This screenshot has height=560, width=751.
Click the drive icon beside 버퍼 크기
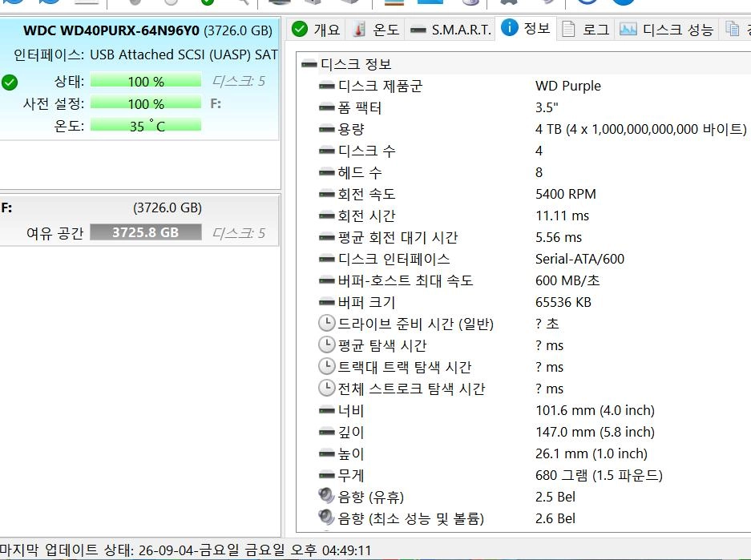pos(327,303)
